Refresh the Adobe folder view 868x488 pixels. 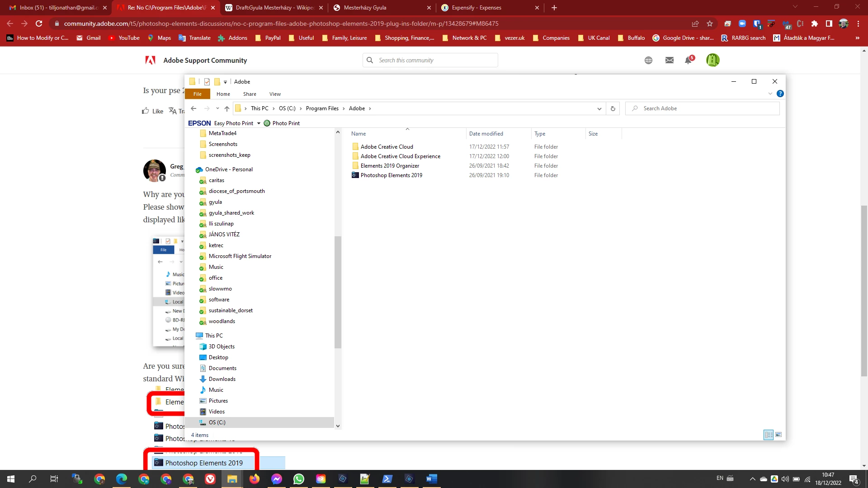pos(613,108)
